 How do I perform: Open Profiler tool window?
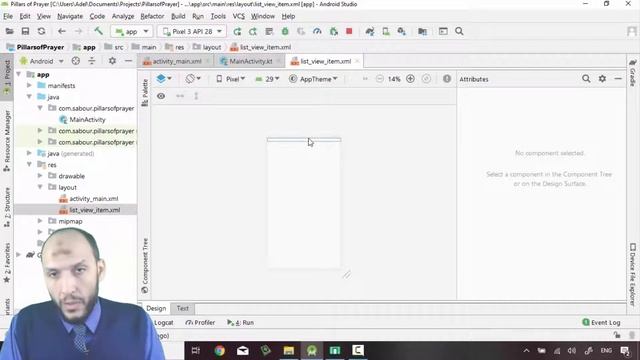pos(200,322)
